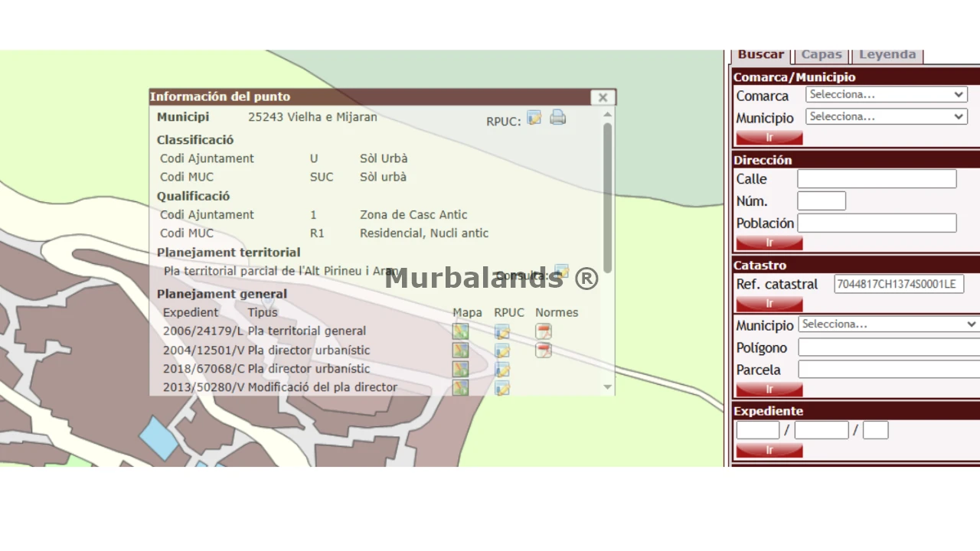980x551 pixels.
Task: Open Normes PDF icon for 2006/24179/L
Action: (x=543, y=331)
